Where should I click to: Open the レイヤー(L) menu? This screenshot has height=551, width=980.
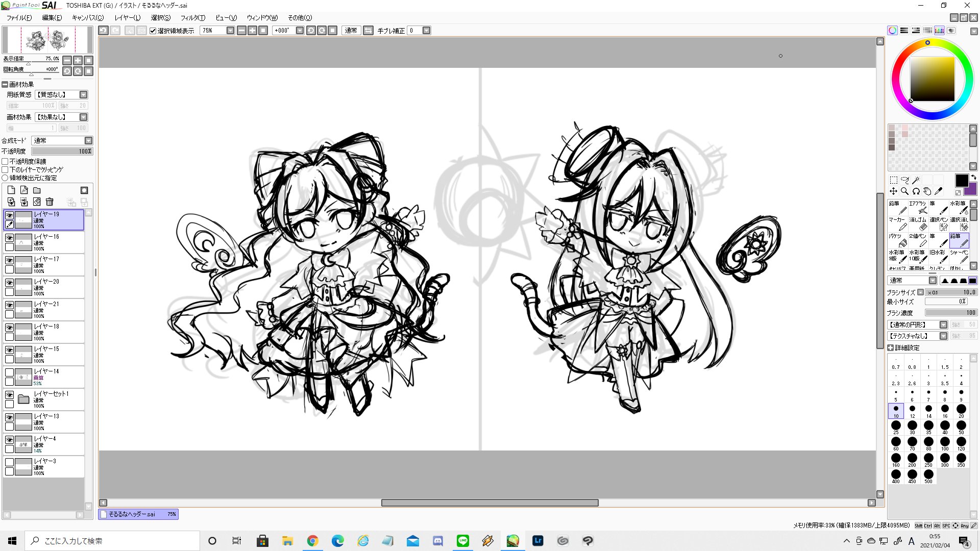127,18
